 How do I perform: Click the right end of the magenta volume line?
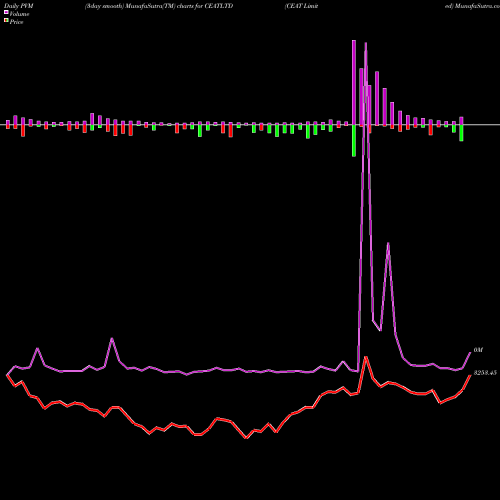point(470,353)
